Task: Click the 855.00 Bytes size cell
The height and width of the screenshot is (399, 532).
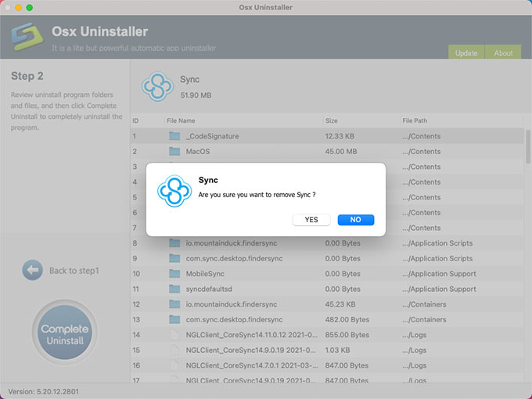Action: click(x=347, y=335)
